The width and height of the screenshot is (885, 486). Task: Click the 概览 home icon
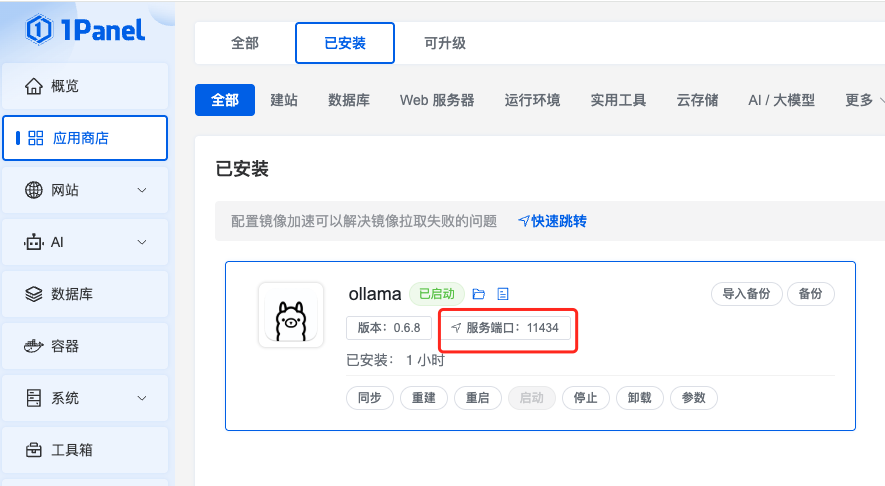34,86
